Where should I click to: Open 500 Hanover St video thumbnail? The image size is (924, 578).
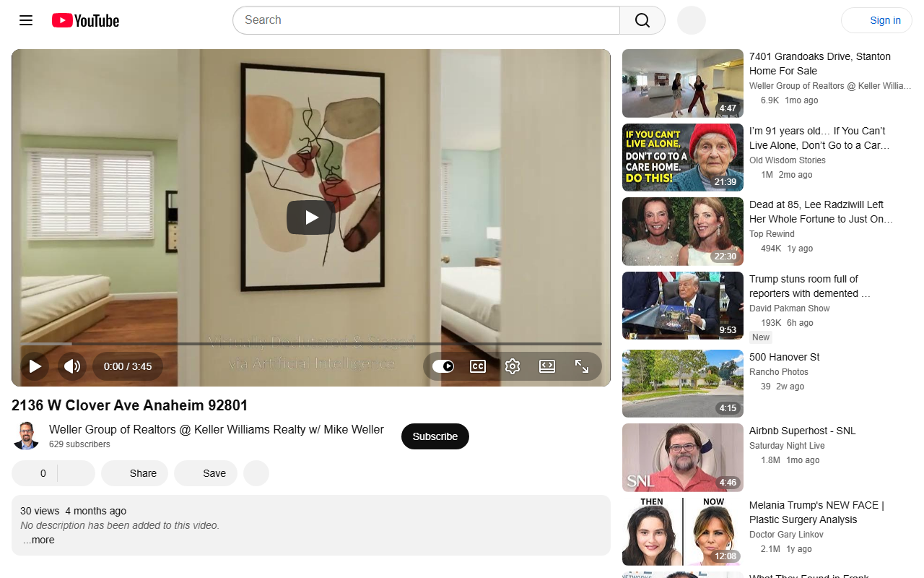(683, 384)
